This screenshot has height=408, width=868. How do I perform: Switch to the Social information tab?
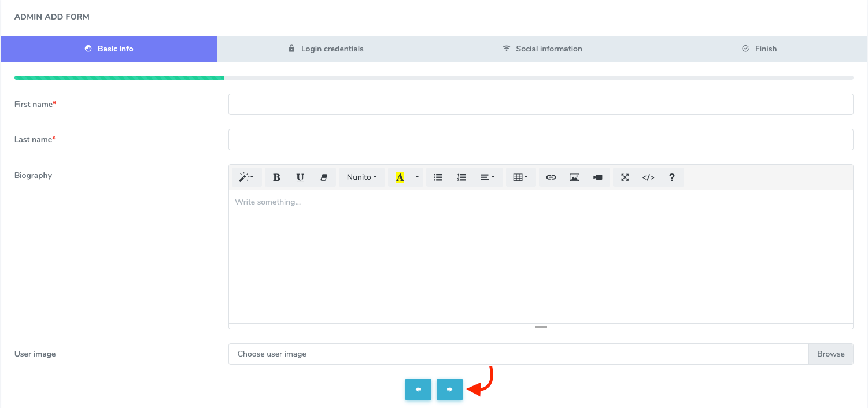(x=542, y=49)
